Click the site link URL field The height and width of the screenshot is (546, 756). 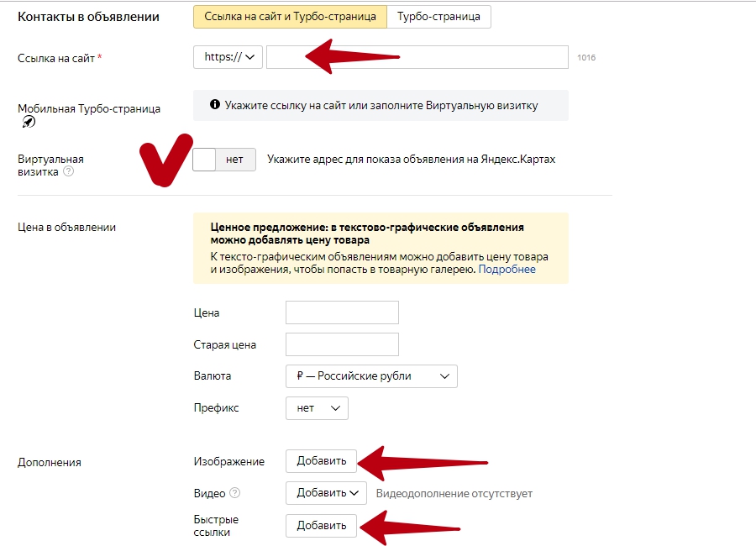click(417, 57)
